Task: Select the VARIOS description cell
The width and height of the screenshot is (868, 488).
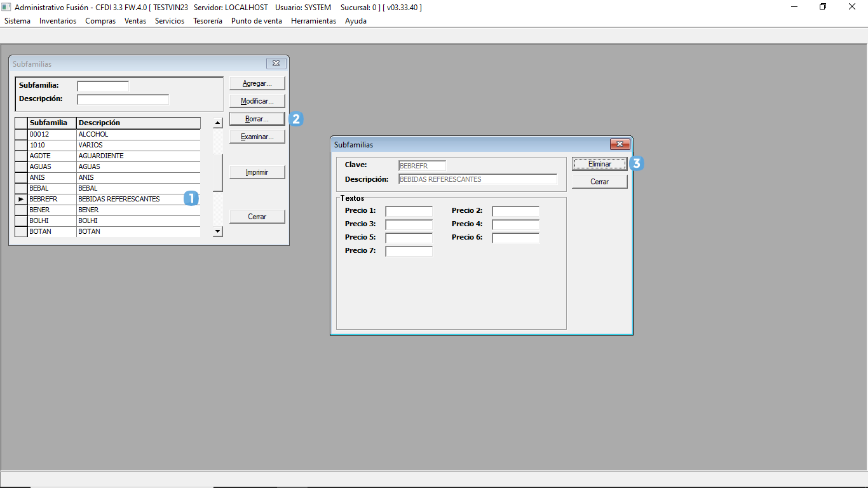Action: point(139,146)
